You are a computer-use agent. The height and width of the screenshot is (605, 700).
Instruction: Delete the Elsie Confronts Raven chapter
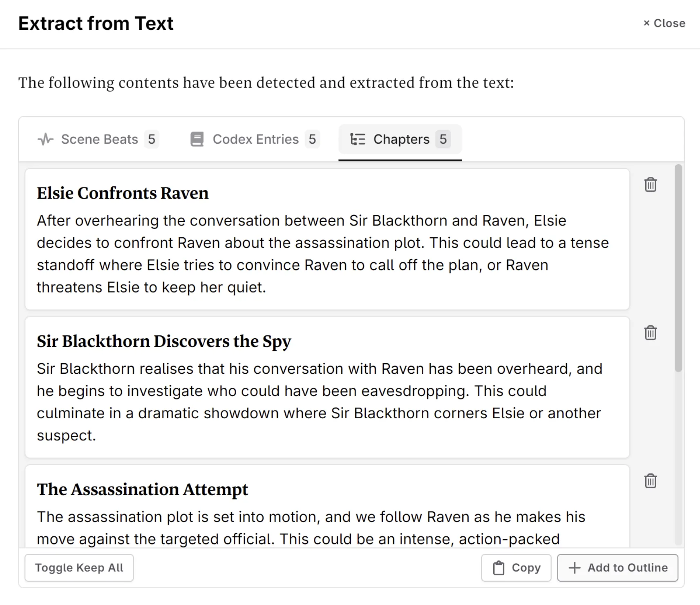point(650,185)
